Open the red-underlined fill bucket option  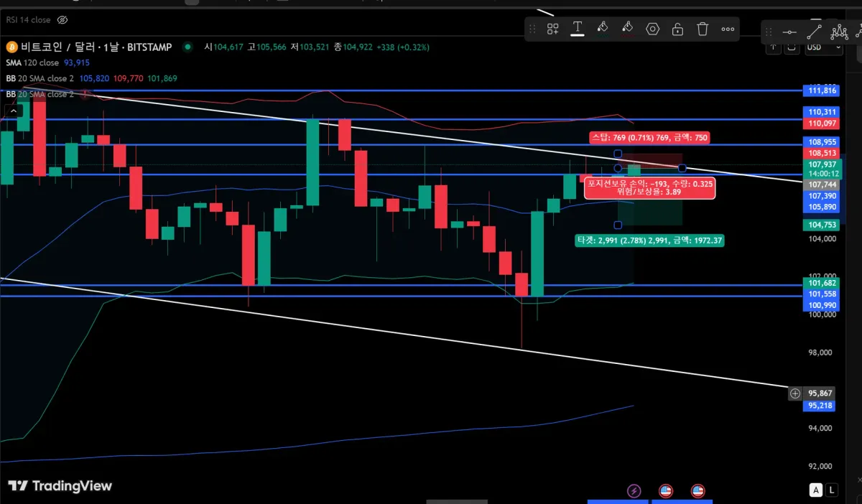coord(627,28)
